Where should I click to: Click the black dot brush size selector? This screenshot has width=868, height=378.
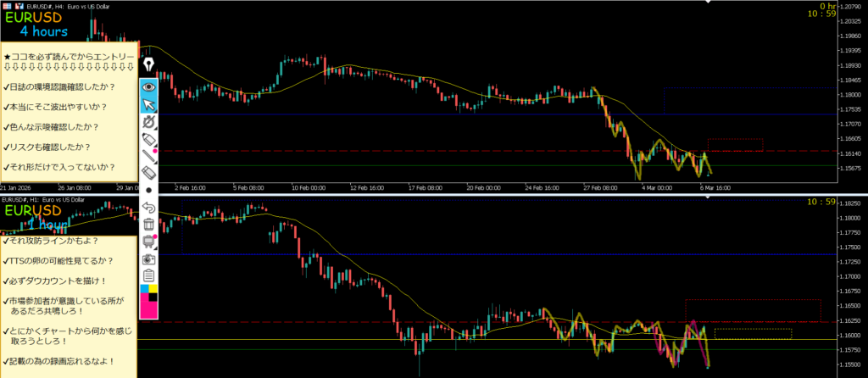149,191
